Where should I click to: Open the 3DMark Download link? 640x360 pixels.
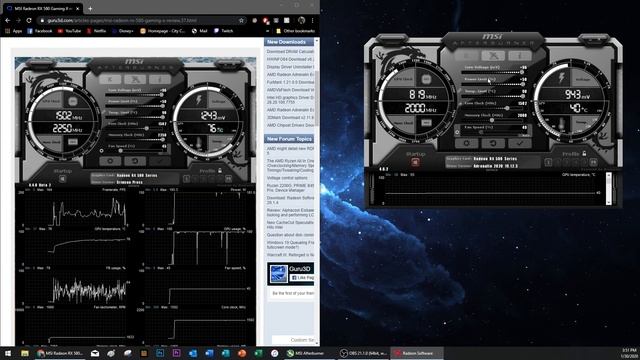click(290, 118)
